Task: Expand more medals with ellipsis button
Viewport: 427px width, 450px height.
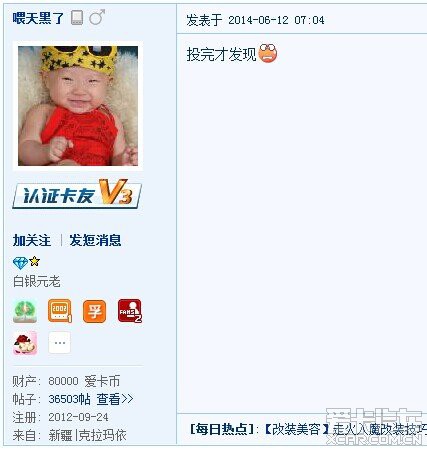Action: [60, 343]
